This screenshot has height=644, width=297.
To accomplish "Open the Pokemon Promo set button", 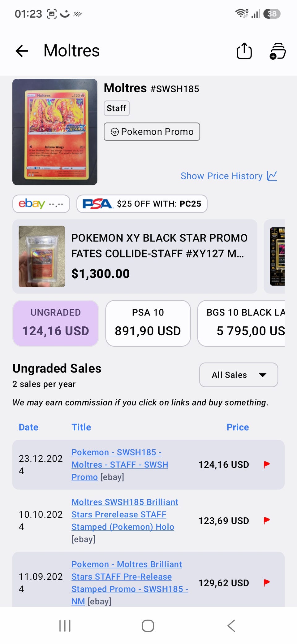I will tap(152, 132).
